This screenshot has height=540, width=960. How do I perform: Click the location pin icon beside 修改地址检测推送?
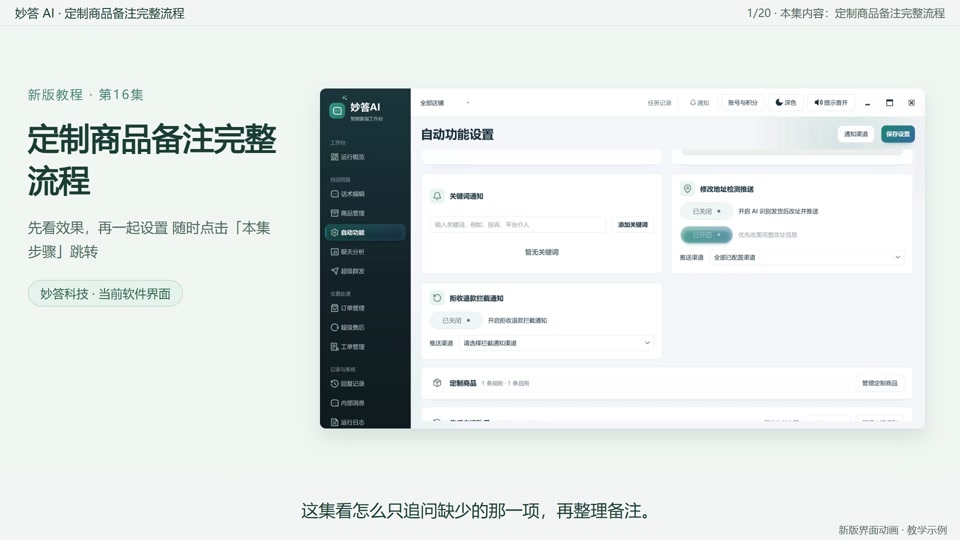coord(688,189)
